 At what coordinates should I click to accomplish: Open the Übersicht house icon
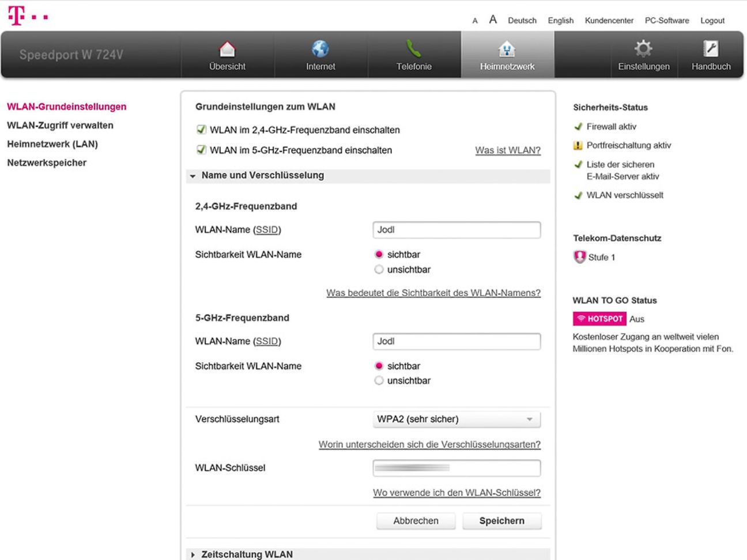pos(228,49)
